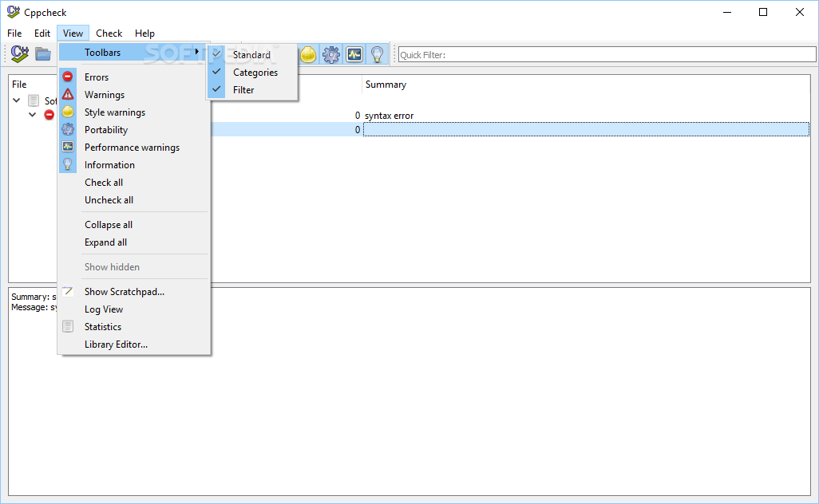Toggle Style warnings in the View menu

(x=134, y=112)
